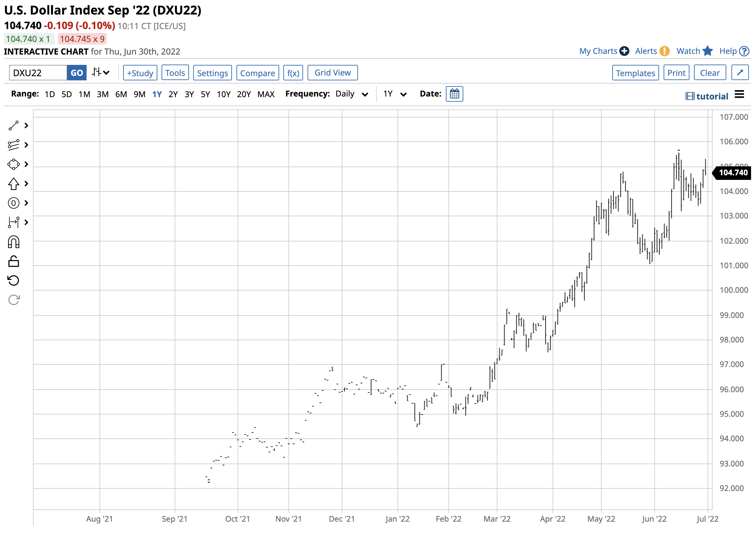This screenshot has height=541, width=756.
Task: Select the up arrow marker tool
Action: coord(14,184)
